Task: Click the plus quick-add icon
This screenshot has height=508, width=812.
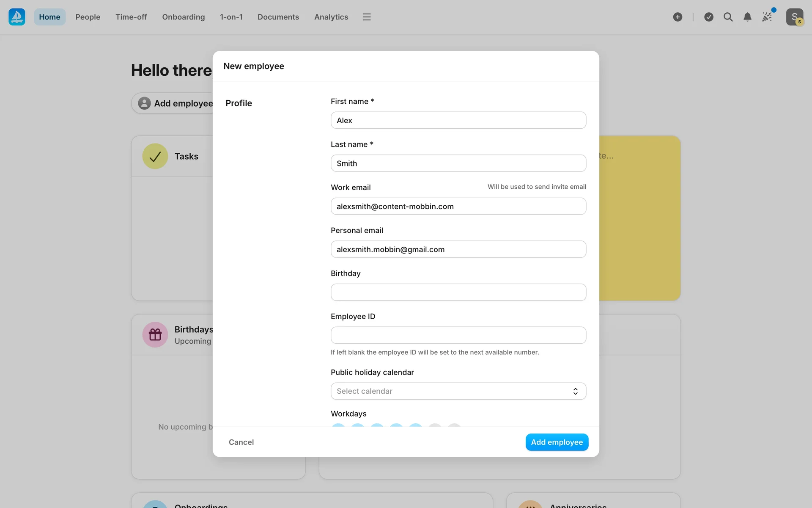Action: [678, 17]
